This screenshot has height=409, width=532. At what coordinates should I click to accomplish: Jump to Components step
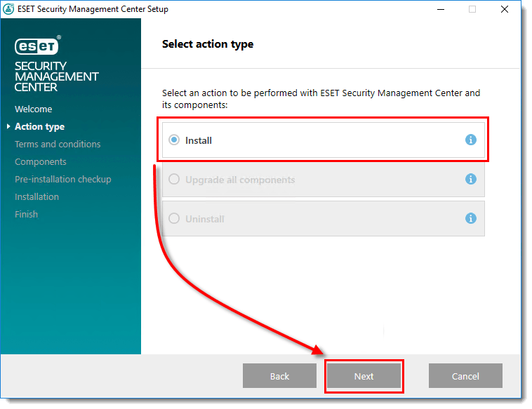tap(41, 162)
